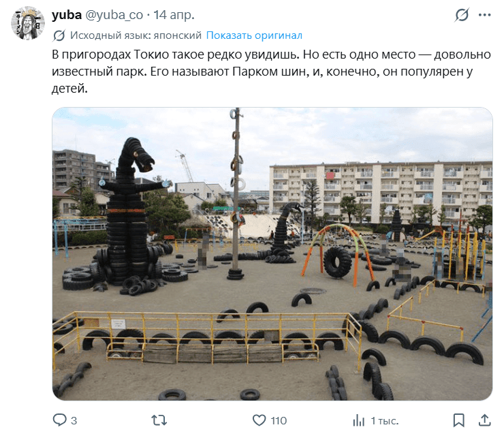The width and height of the screenshot is (504, 438).
Task: Click Исходный язык: японский label
Action: 136,35
